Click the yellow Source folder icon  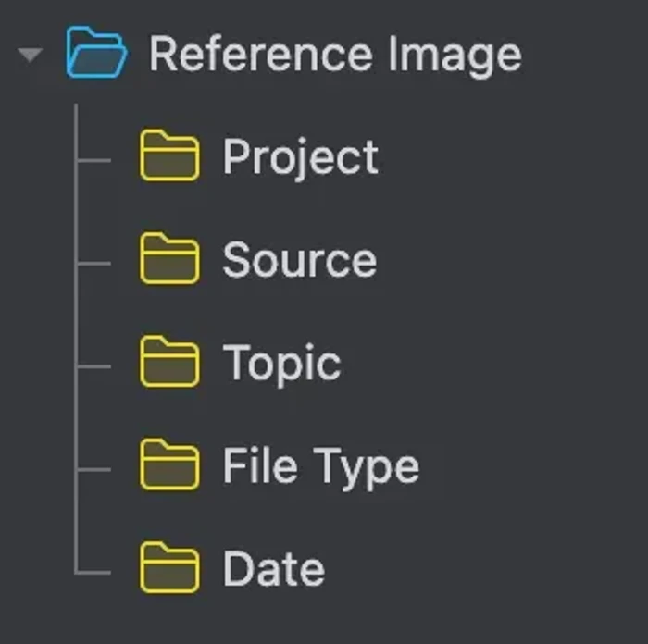169,260
